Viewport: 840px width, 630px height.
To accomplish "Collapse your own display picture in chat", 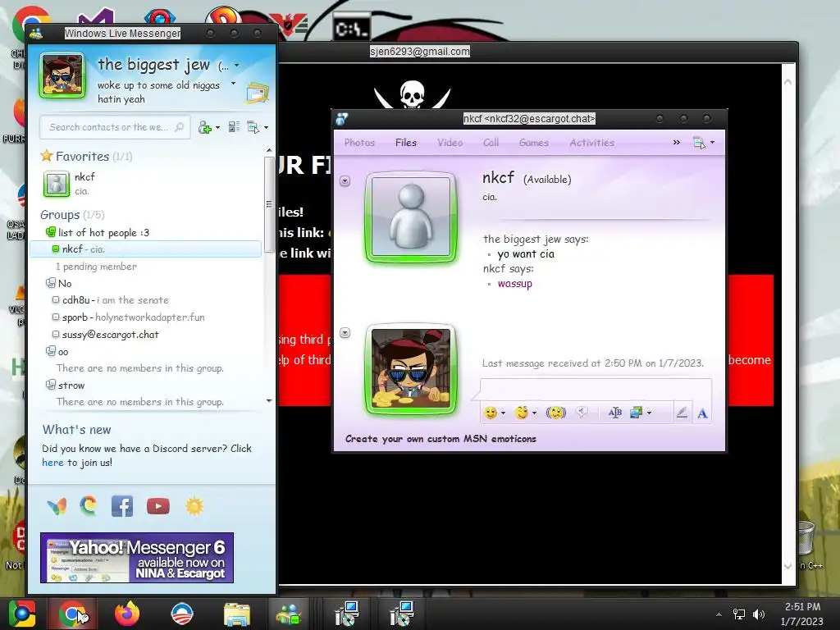I will pos(345,333).
